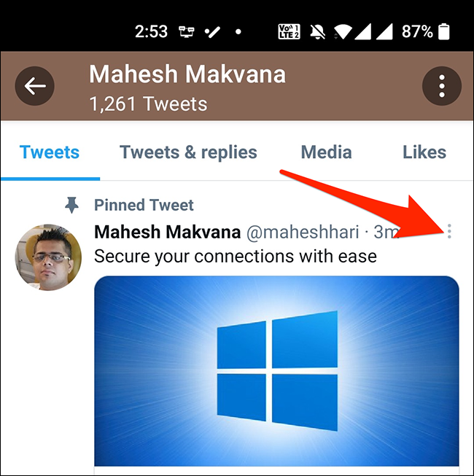
Task: Open the Media tab
Action: pos(326,152)
